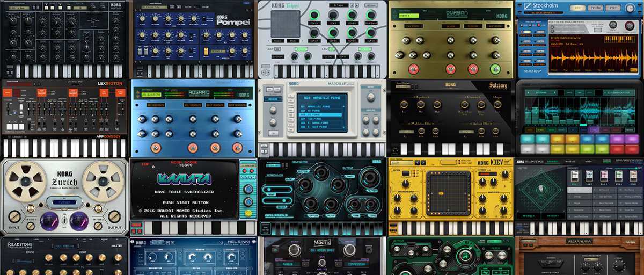644x275 pixels.
Task: Switch to the SYNTH tab in Stockholm
Action: click(x=595, y=8)
